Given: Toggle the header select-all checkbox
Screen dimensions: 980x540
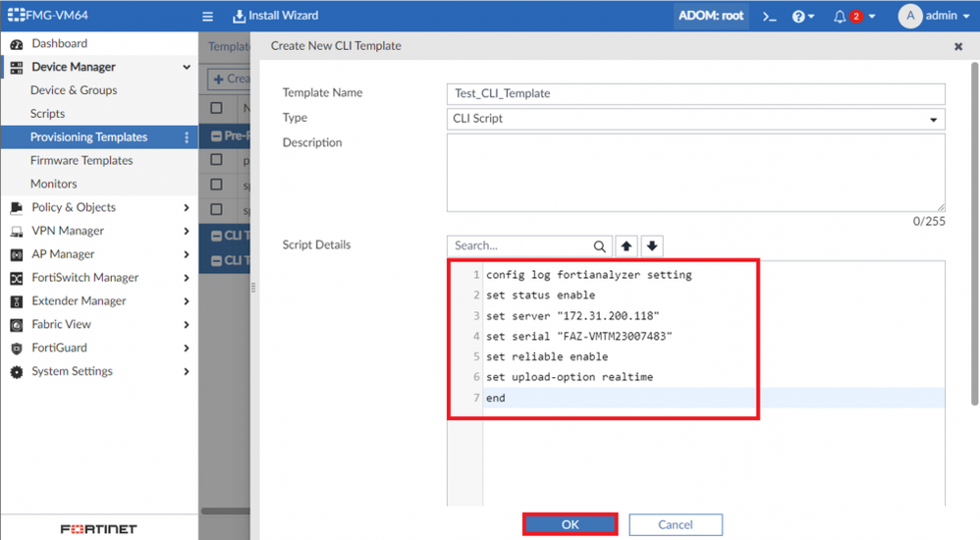Looking at the screenshot, I should tap(216, 107).
